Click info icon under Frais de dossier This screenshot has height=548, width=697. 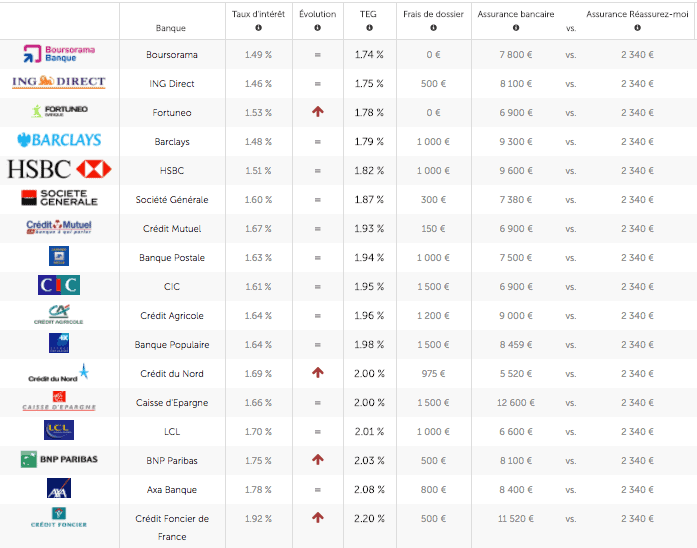(433, 28)
